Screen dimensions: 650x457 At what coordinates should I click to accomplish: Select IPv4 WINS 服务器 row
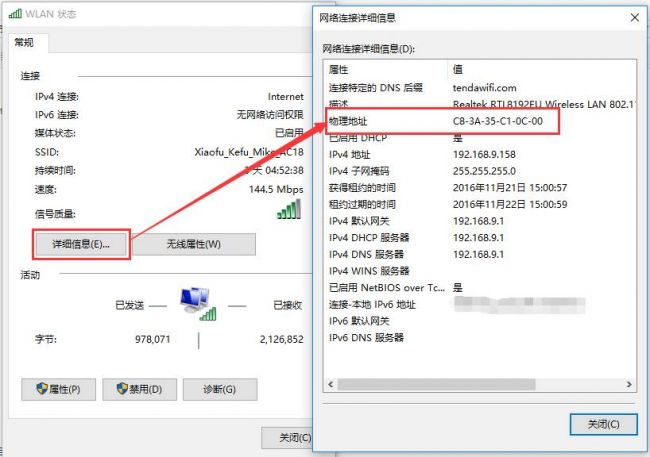click(480, 271)
